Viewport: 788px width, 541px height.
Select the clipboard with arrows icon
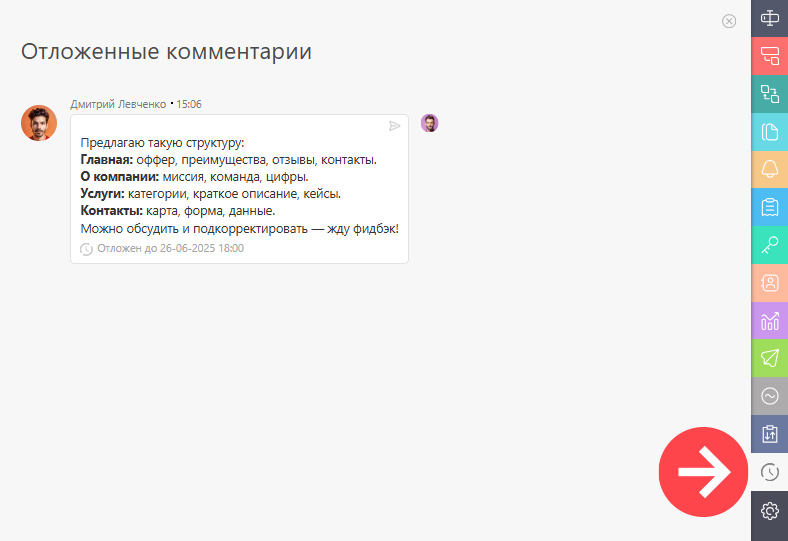769,434
